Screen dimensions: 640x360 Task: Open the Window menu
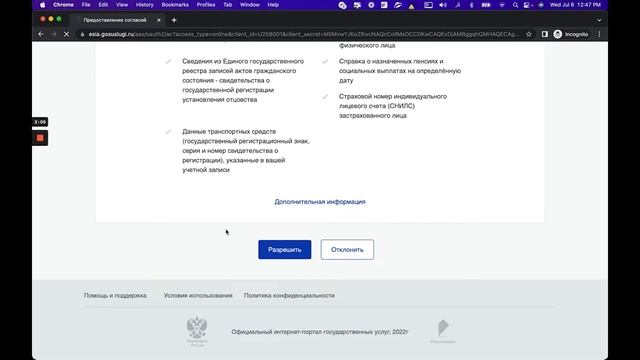click(249, 5)
